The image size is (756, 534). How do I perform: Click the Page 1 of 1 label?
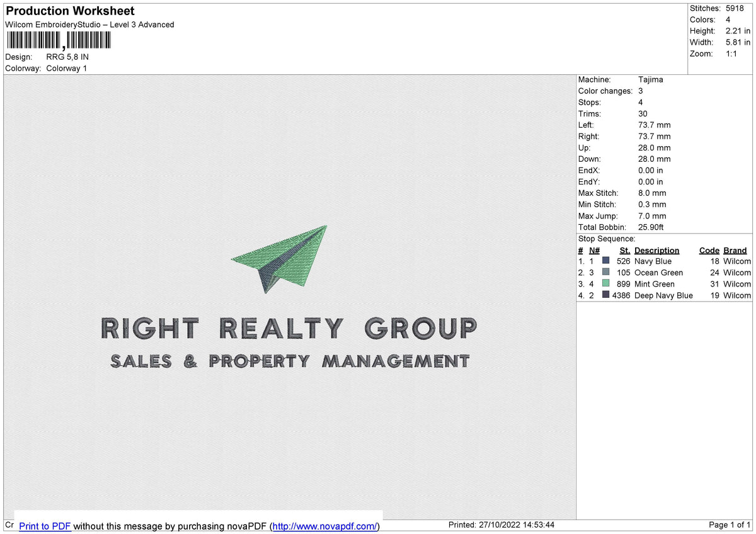pos(730,525)
